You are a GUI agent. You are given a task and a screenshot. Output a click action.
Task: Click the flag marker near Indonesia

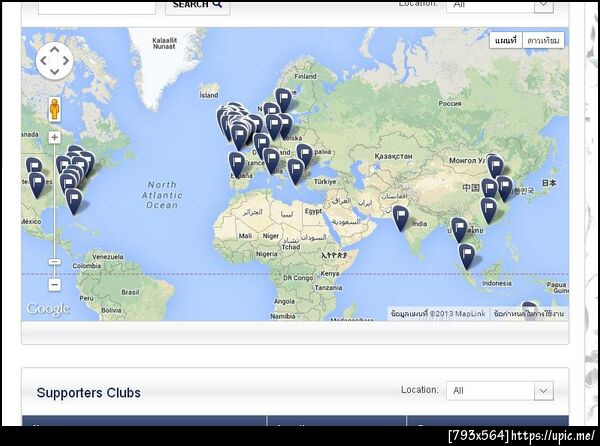(x=466, y=256)
